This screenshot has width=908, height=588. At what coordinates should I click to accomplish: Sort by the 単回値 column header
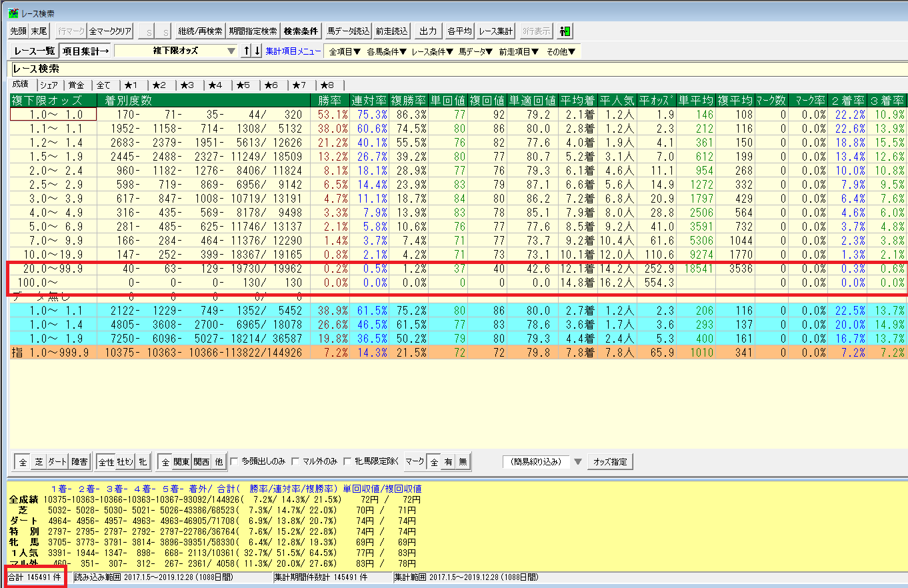point(448,100)
